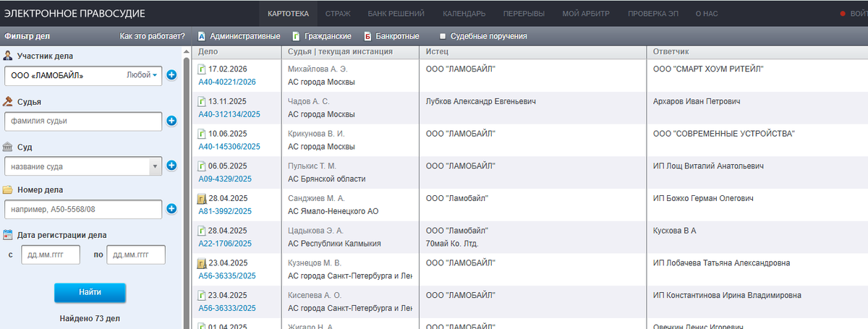Viewport: 868px width, 329px height.
Task: Select plaintiff Лубков Александр Евгеньевич
Action: [x=481, y=101]
